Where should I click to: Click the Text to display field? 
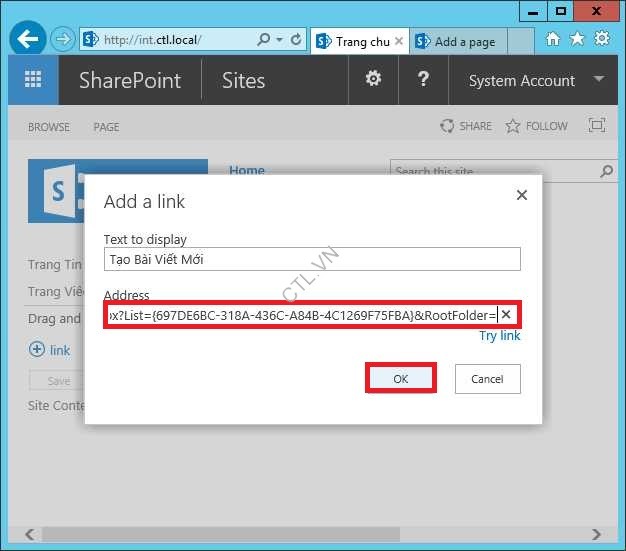pyautogui.click(x=312, y=259)
